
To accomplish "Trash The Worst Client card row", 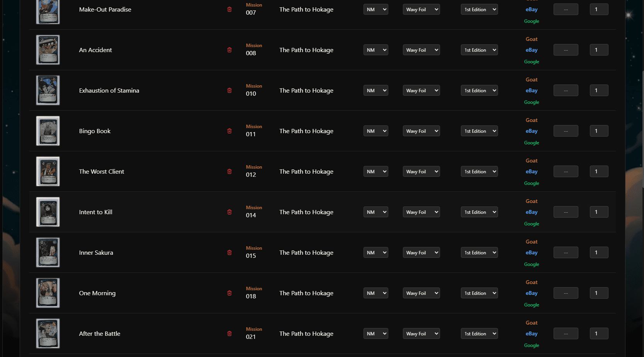I will [x=229, y=171].
